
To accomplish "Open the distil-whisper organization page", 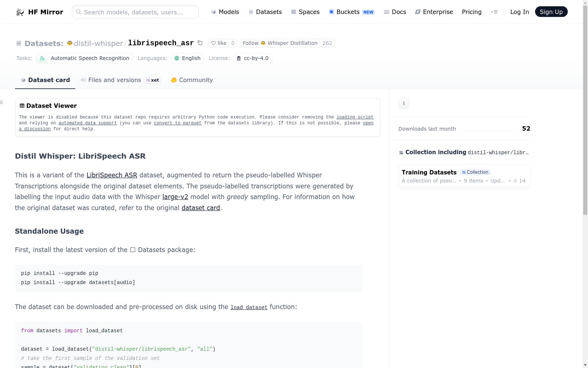I will pyautogui.click(x=98, y=43).
